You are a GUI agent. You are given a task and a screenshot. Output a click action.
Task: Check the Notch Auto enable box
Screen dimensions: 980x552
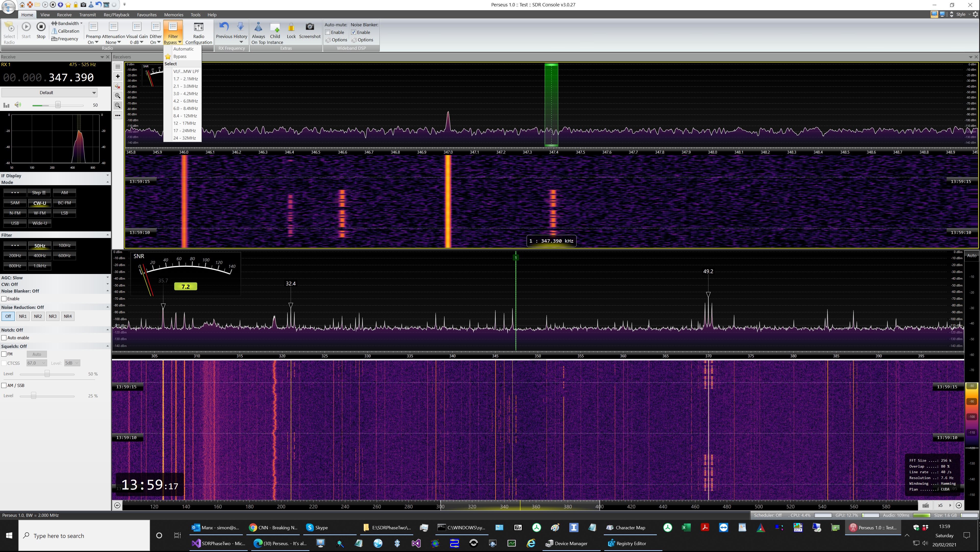4,338
